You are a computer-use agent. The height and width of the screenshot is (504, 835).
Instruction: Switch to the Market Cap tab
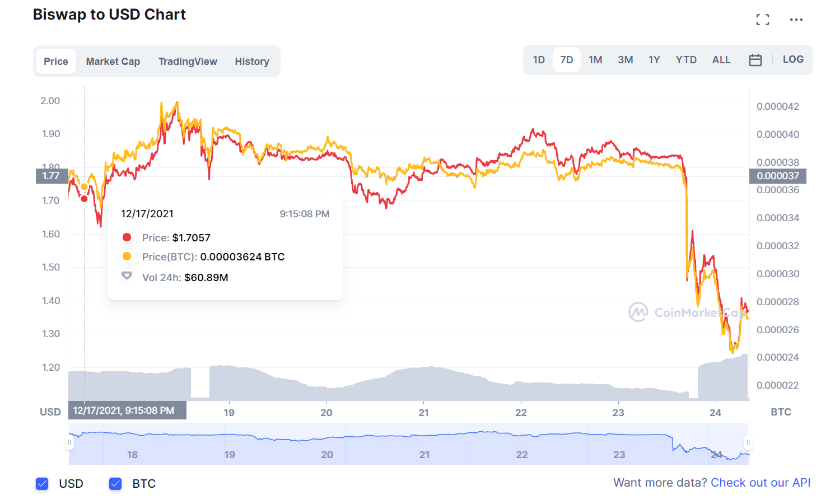[x=113, y=62]
